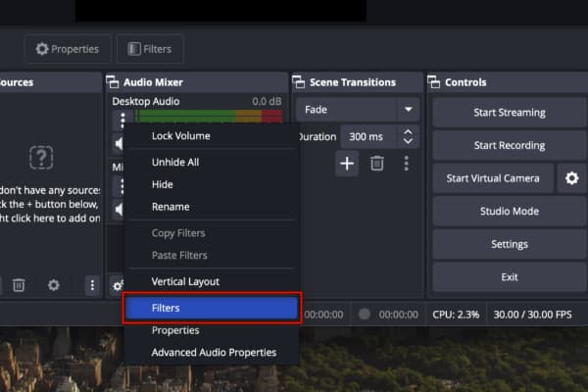Choose Unhide All in context menu
588x392 pixels.
pyautogui.click(x=212, y=162)
